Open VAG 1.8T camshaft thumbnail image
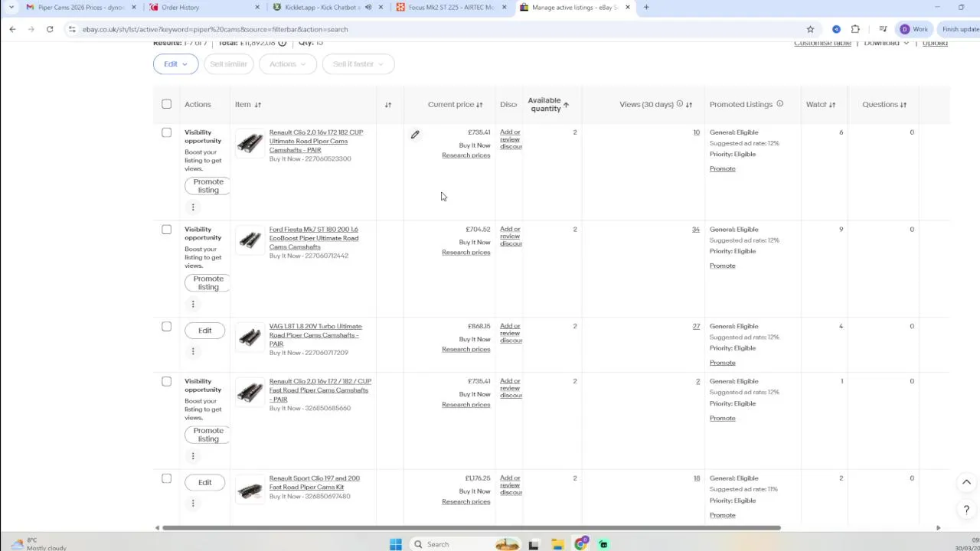This screenshot has width=980, height=551. 250,337
